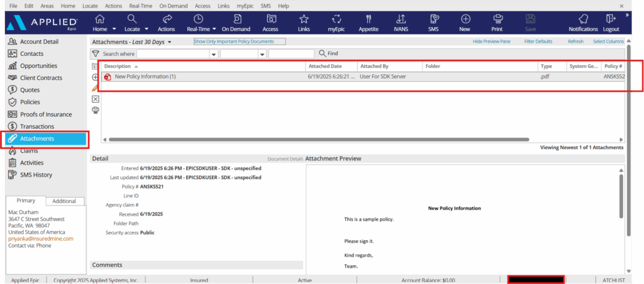Open the SMS toolbar icon

point(434,19)
